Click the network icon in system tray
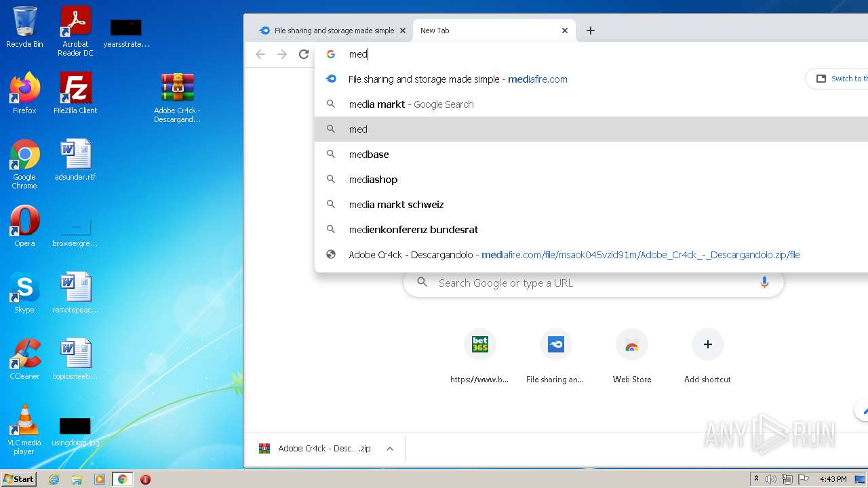The height and width of the screenshot is (488, 868). tap(787, 479)
